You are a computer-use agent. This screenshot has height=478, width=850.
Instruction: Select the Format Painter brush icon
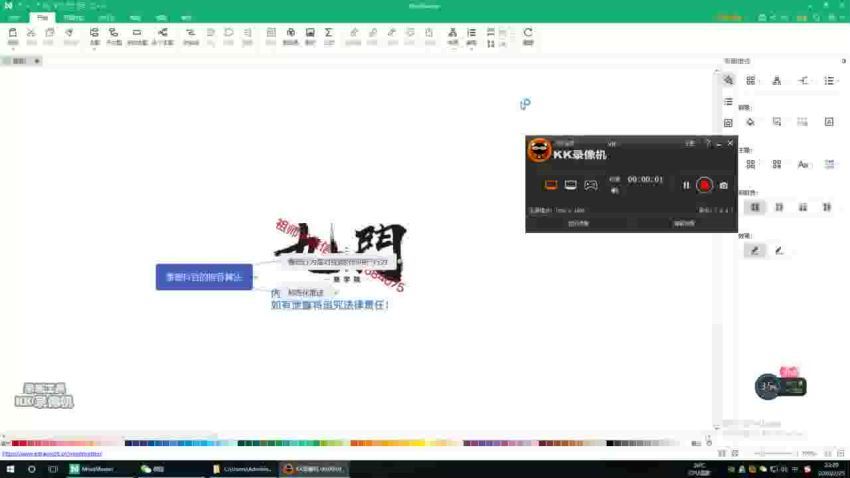[69, 33]
